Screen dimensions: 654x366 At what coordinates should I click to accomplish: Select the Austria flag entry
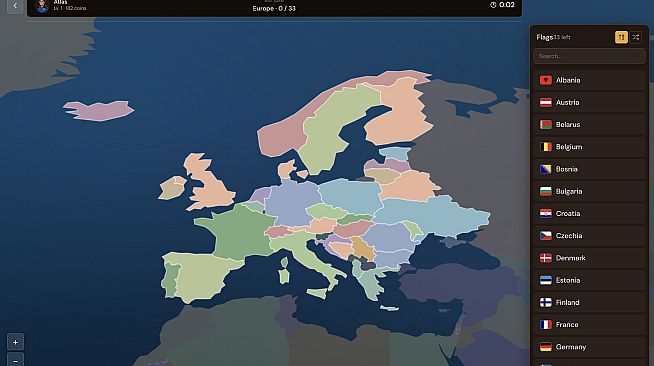(589, 102)
